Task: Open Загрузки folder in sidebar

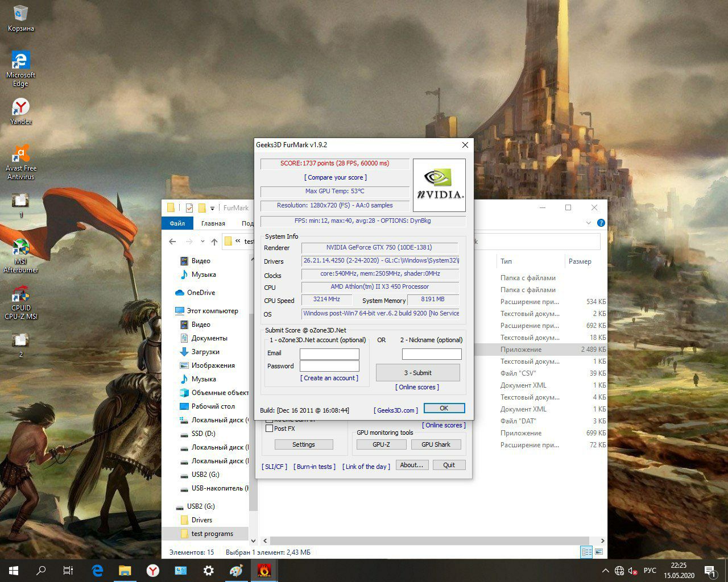Action: [205, 352]
